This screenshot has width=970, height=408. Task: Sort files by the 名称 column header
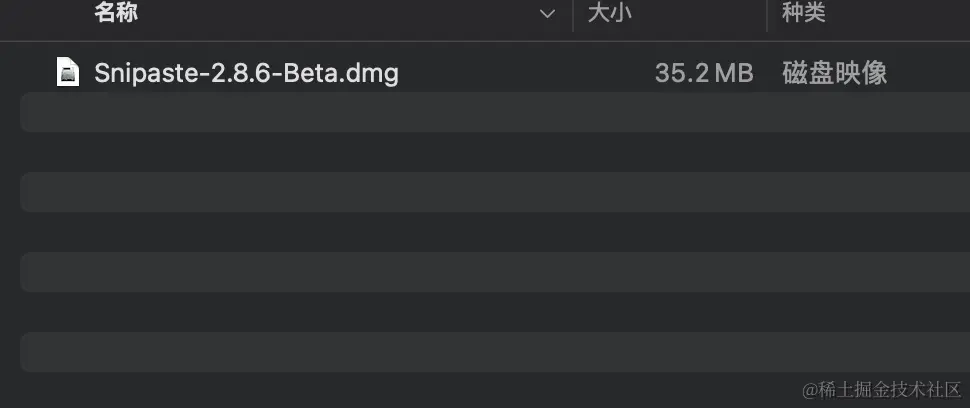click(116, 13)
